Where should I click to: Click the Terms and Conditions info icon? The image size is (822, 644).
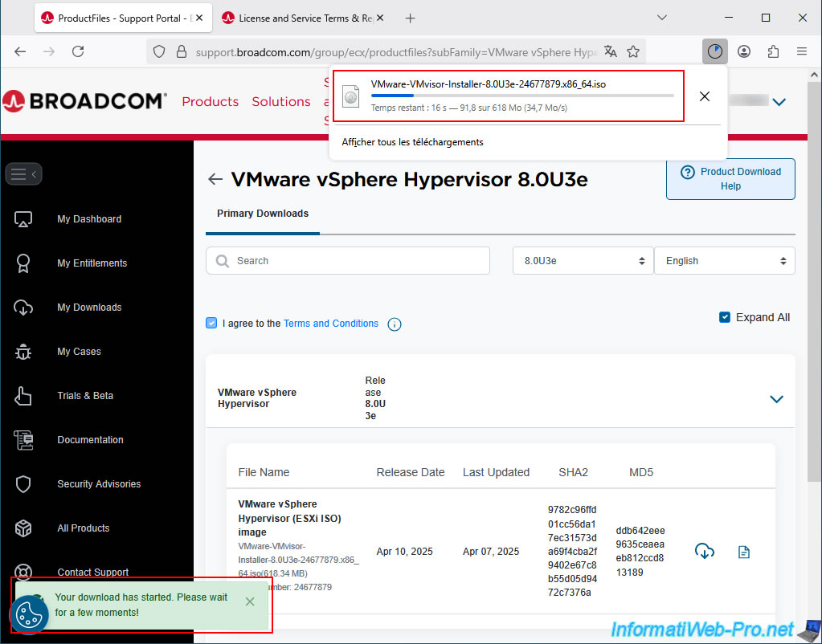[394, 324]
